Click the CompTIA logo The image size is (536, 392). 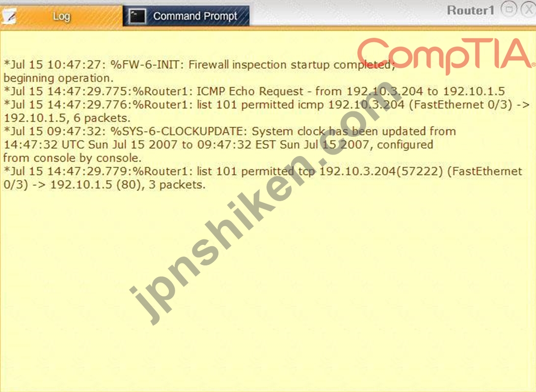point(446,55)
